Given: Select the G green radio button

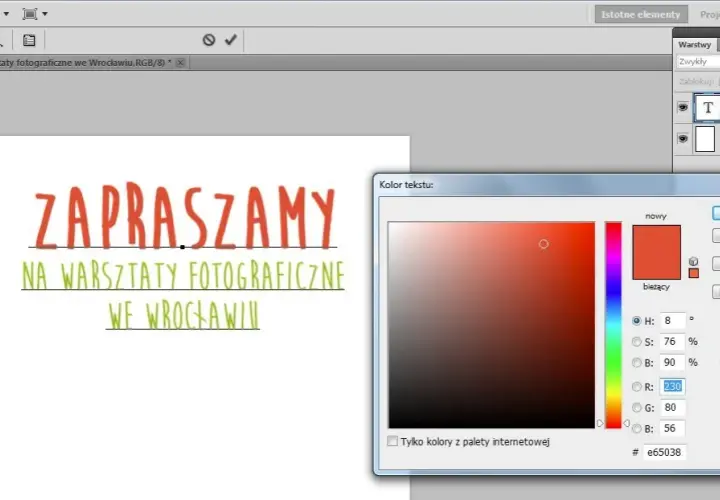Looking at the screenshot, I should click(x=636, y=407).
